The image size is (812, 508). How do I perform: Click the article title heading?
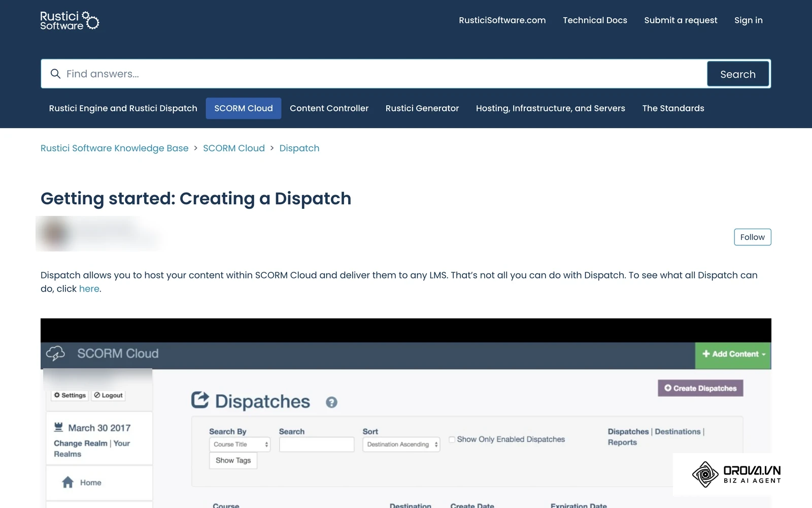pos(196,199)
